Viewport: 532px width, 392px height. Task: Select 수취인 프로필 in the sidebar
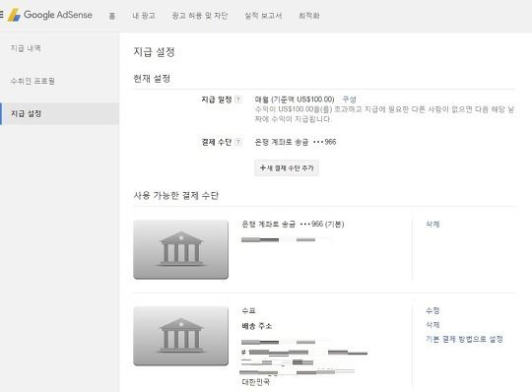pos(33,81)
